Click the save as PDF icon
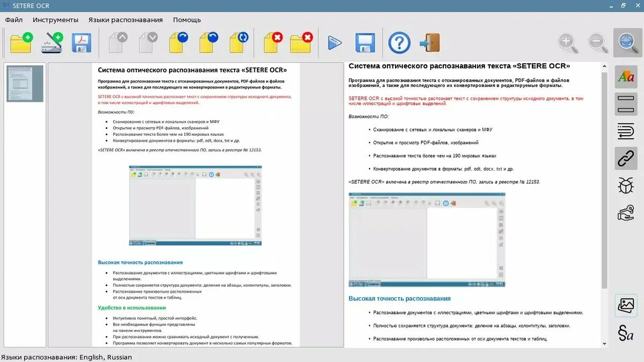The width and height of the screenshot is (644, 362). click(x=82, y=43)
